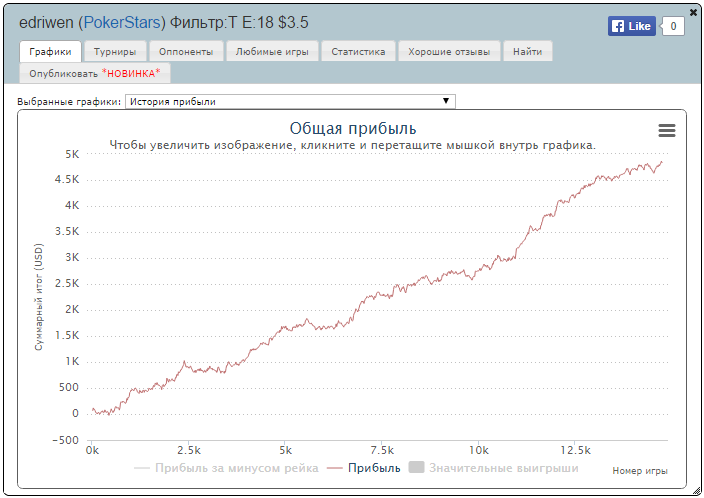
Task: Click the window resize grip at bottom corner
Action: pos(696,490)
